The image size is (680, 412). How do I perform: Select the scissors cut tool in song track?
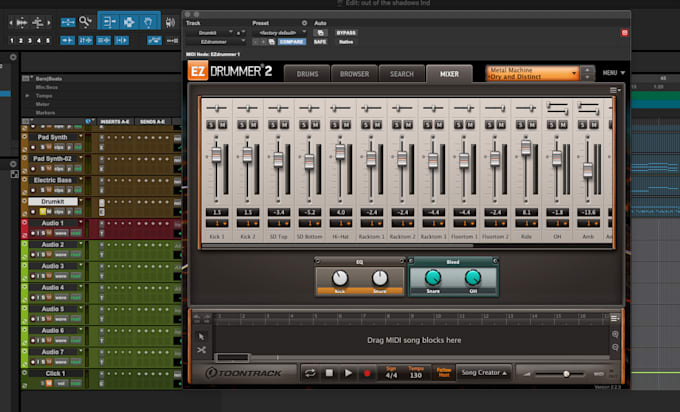(201, 350)
